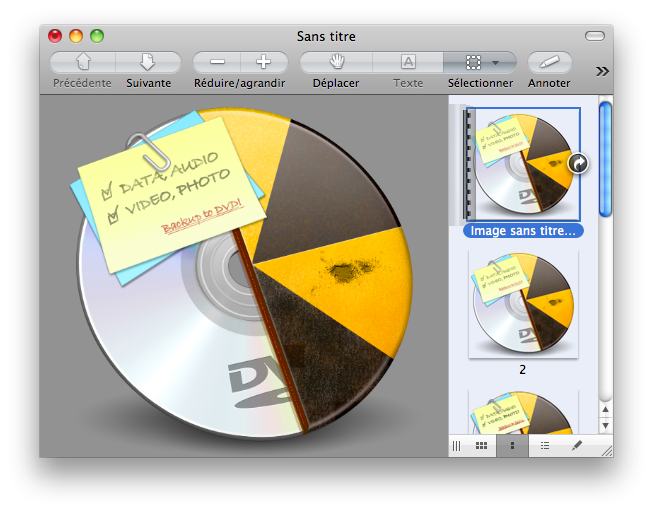Click the Annoter toolbar label

549,83
